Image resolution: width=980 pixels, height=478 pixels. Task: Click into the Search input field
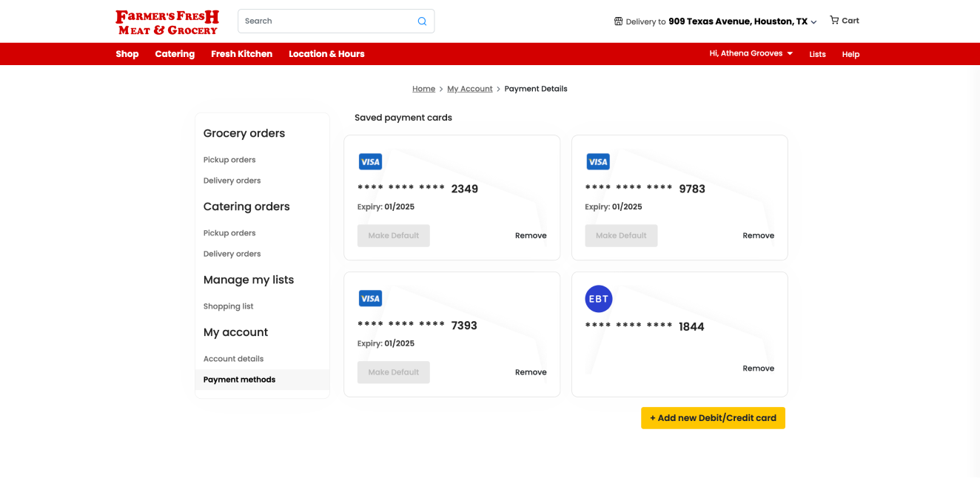[326, 21]
